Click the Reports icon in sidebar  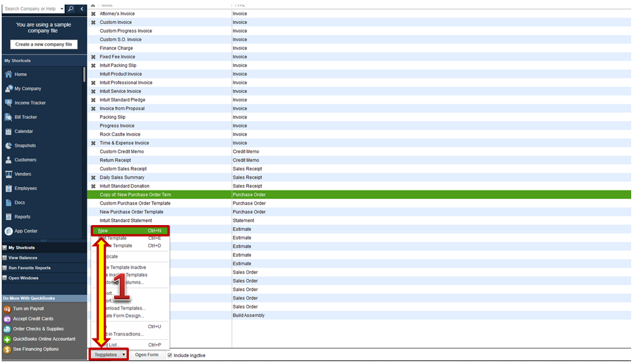click(x=9, y=217)
